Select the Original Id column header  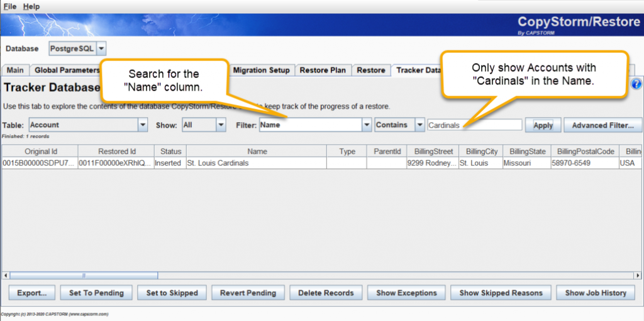point(40,151)
